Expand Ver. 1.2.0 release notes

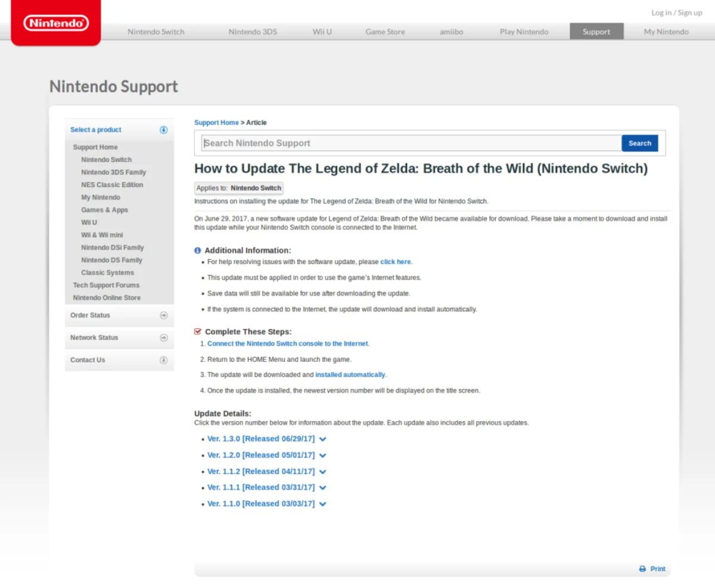(x=322, y=455)
